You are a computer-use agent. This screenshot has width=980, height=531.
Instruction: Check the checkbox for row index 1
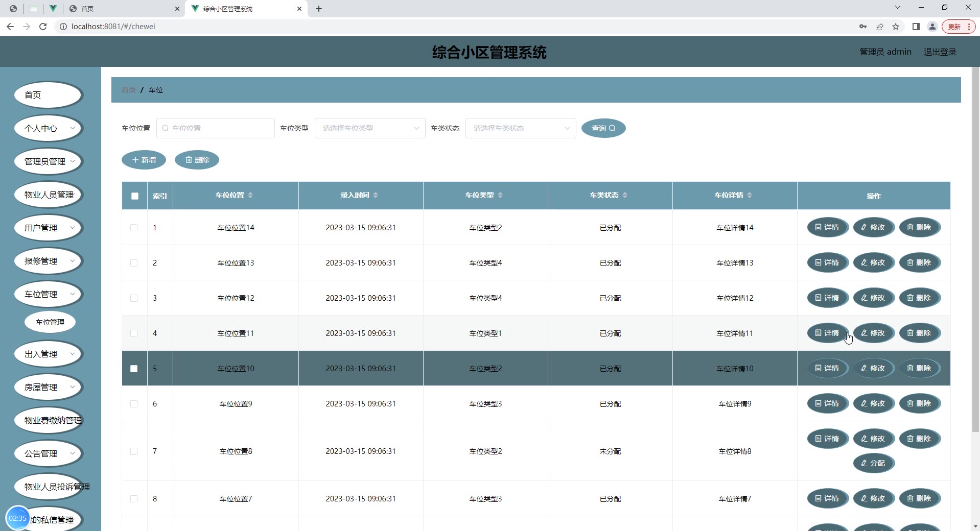coord(134,228)
